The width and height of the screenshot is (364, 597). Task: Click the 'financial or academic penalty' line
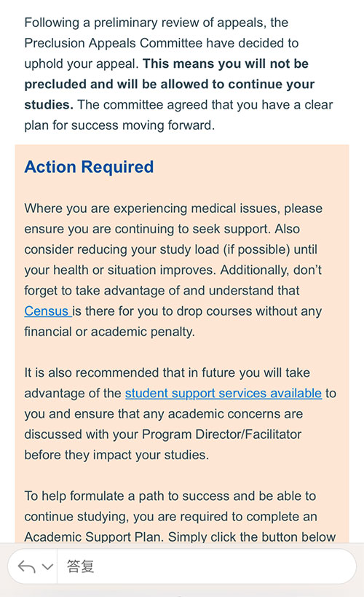tap(109, 332)
